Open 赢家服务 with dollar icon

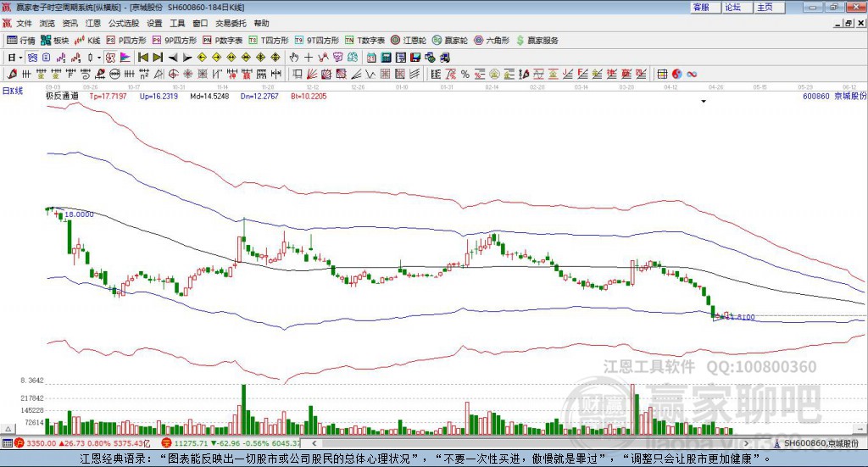click(537, 41)
